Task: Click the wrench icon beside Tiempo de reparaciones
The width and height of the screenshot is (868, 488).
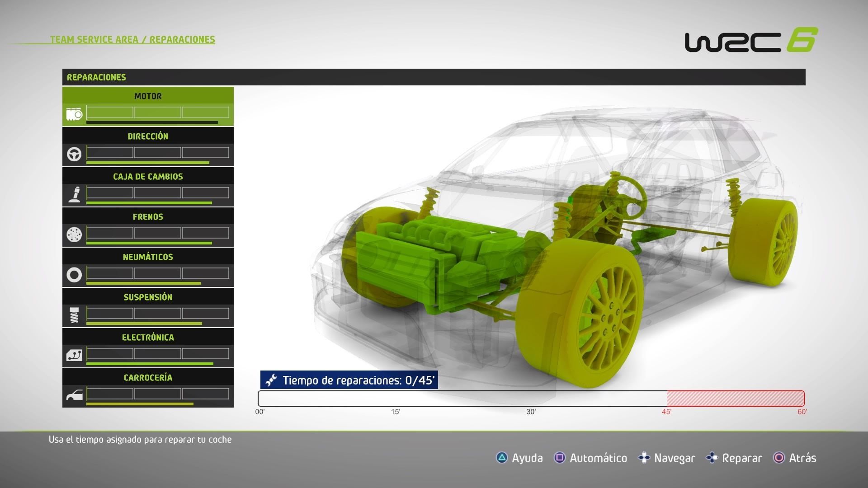Action: pos(271,380)
